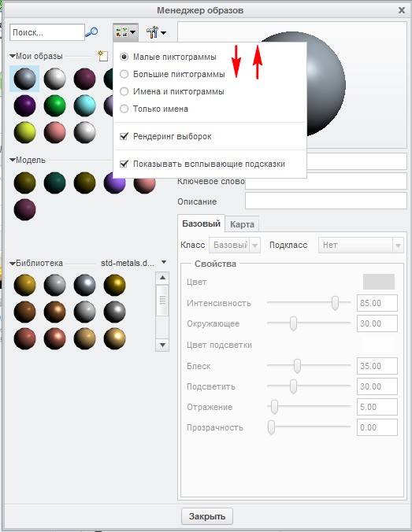Switch to the Карта tab
The height and width of the screenshot is (532, 412).
point(242,224)
